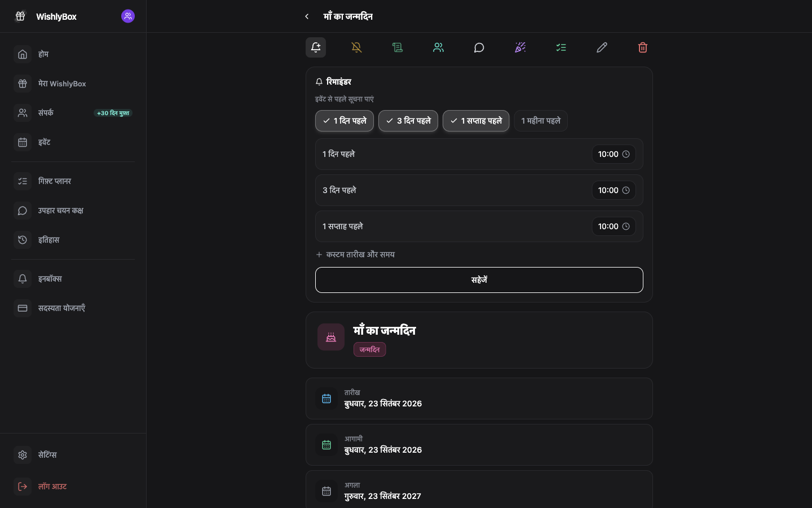Click the सहेजें save button
The height and width of the screenshot is (508, 812).
[479, 280]
